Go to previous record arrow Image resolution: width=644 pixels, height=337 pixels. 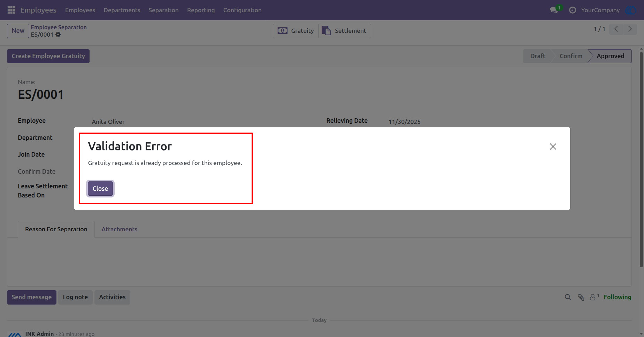(x=616, y=29)
